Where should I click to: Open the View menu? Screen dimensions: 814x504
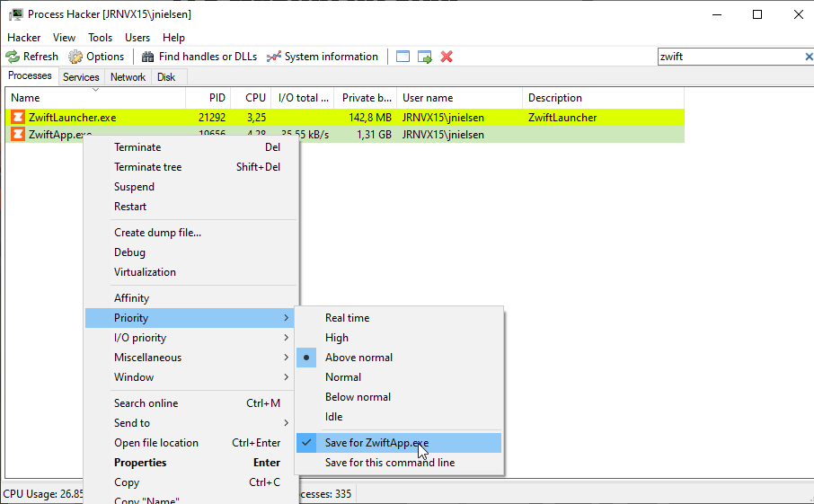click(x=64, y=38)
